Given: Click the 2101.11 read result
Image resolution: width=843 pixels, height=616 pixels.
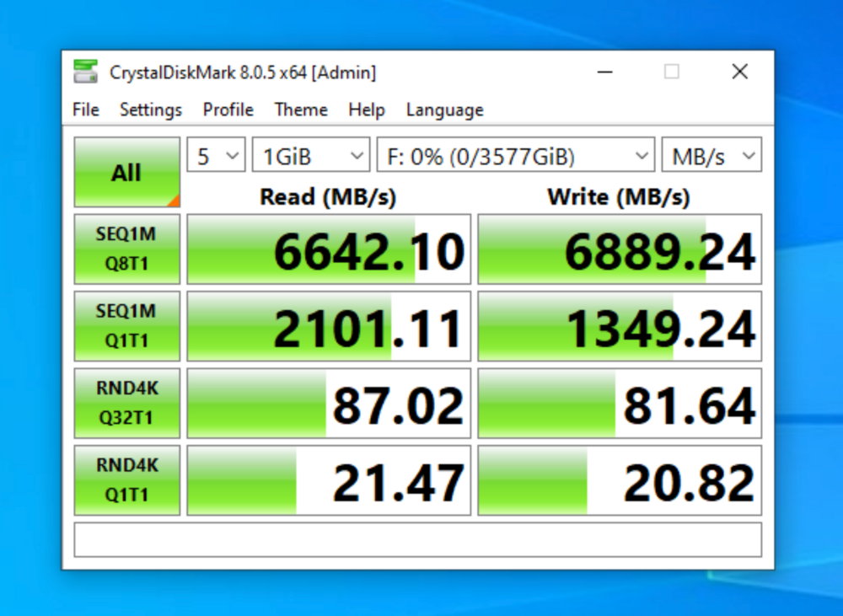Looking at the screenshot, I should click(x=329, y=326).
